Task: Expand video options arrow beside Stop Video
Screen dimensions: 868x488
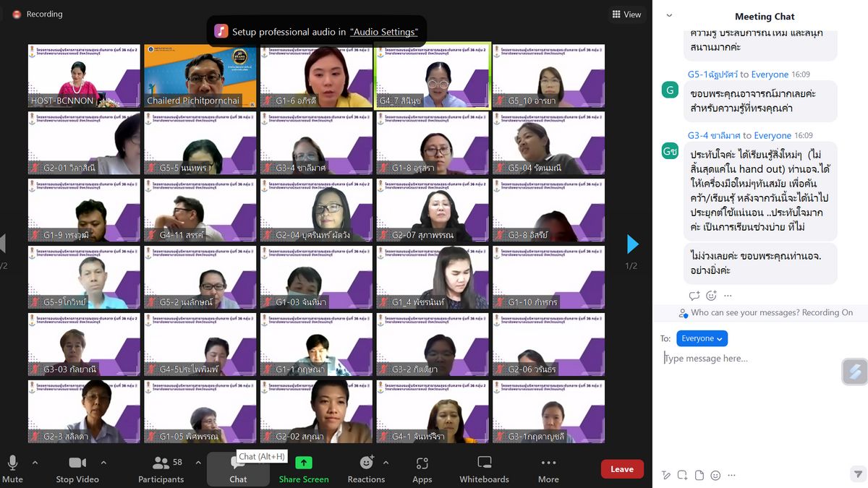Action: [103, 463]
